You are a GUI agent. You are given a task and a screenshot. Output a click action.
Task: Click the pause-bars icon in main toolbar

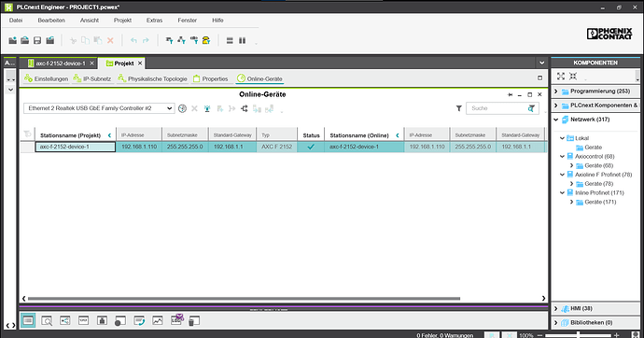click(x=243, y=40)
